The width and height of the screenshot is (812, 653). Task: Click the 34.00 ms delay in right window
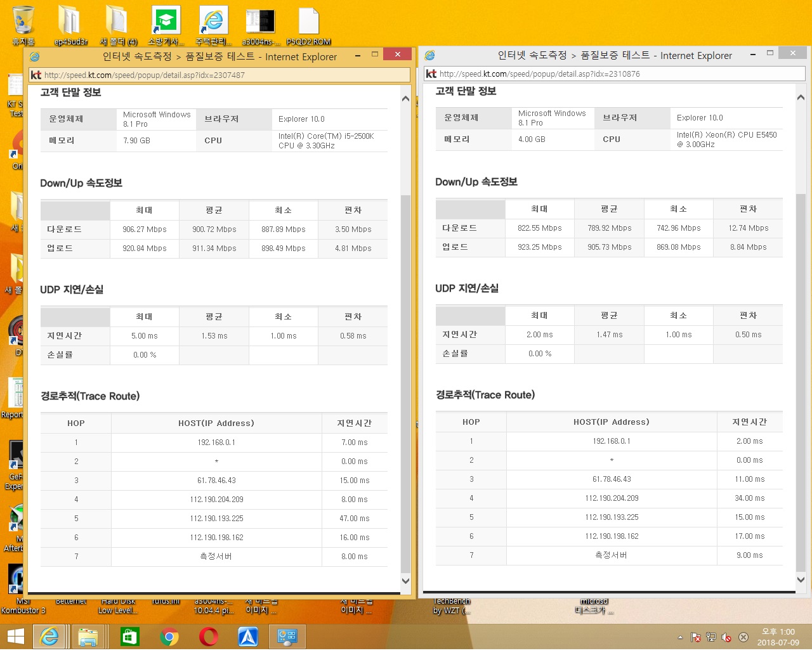[750, 498]
